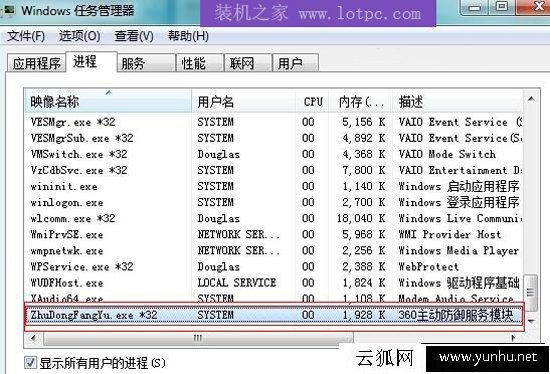Select the WmiPrvSE.exe process row
The height and width of the screenshot is (374, 550).
click(274, 234)
